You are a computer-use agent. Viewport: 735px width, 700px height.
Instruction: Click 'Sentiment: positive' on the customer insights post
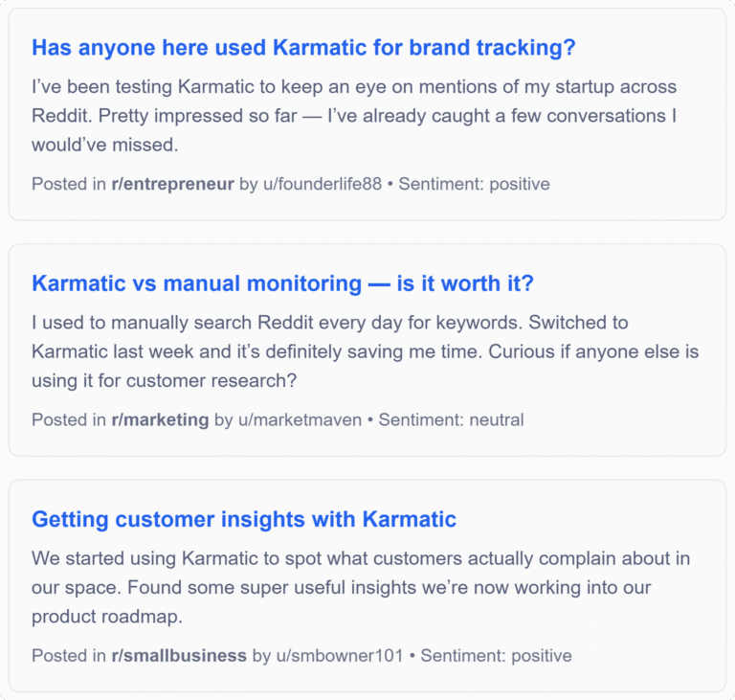click(x=496, y=656)
